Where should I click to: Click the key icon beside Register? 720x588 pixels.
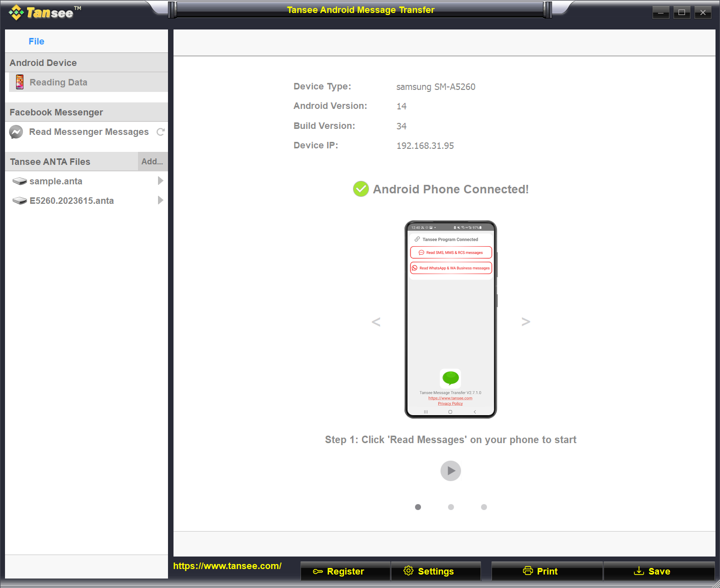pyautogui.click(x=318, y=571)
